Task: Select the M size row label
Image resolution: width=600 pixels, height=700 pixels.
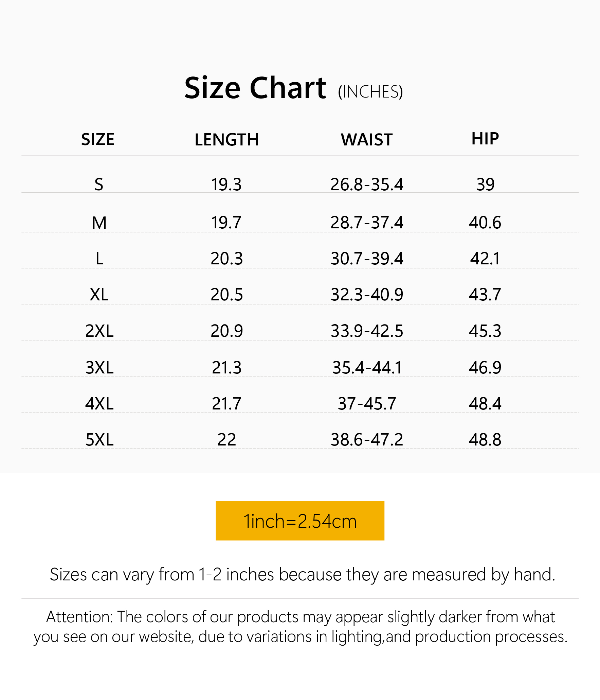Action: (99, 223)
